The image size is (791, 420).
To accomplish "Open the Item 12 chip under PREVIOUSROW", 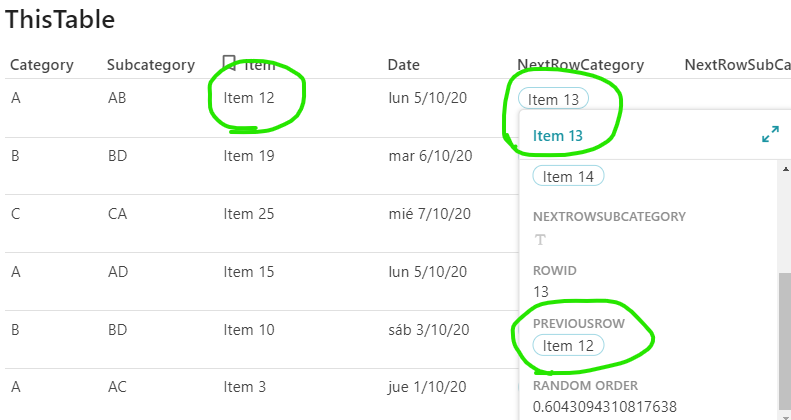I will (568, 346).
